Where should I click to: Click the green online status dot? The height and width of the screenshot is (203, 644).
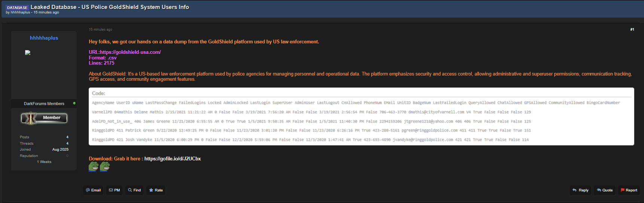pos(74,103)
